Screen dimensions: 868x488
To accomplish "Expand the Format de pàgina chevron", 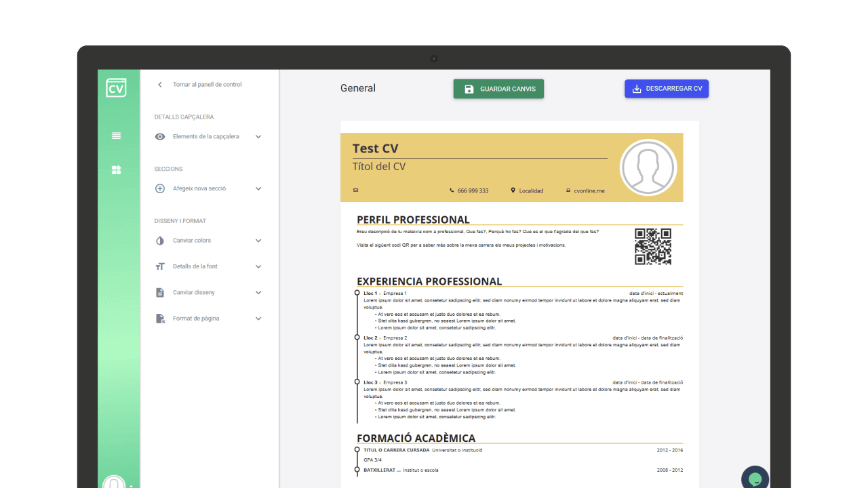I will pos(258,319).
